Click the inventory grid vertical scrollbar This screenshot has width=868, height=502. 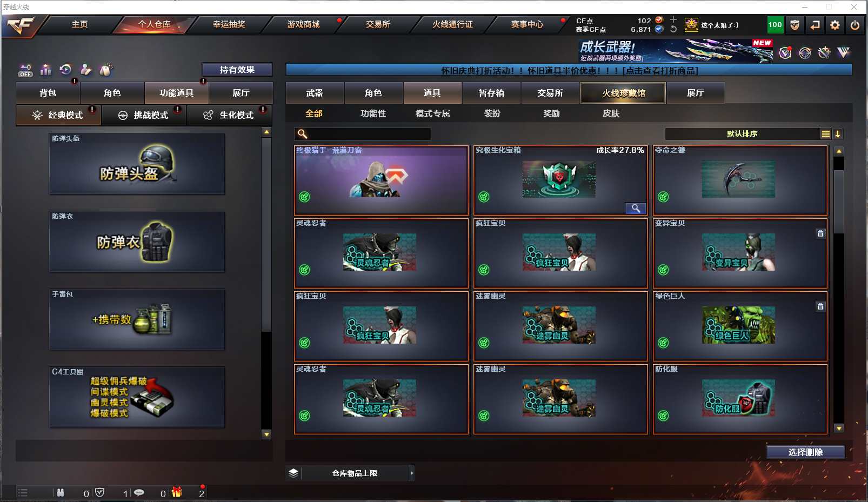[x=839, y=290]
